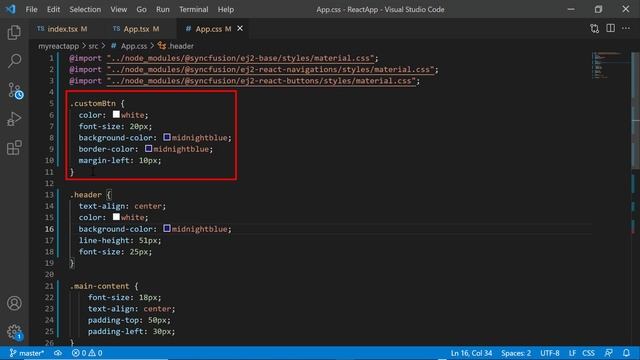Viewport: 640px width, 360px height.
Task: Open the notifications bell
Action: (626, 353)
